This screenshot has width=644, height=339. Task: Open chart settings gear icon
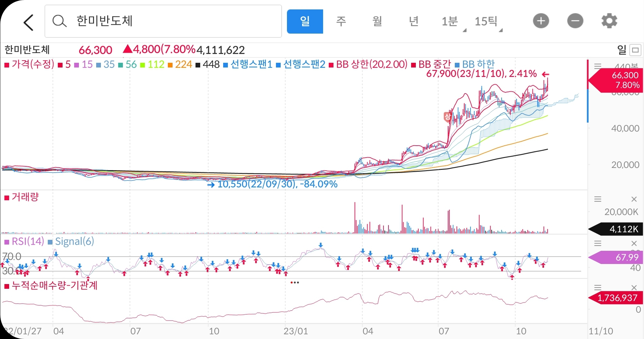click(609, 21)
